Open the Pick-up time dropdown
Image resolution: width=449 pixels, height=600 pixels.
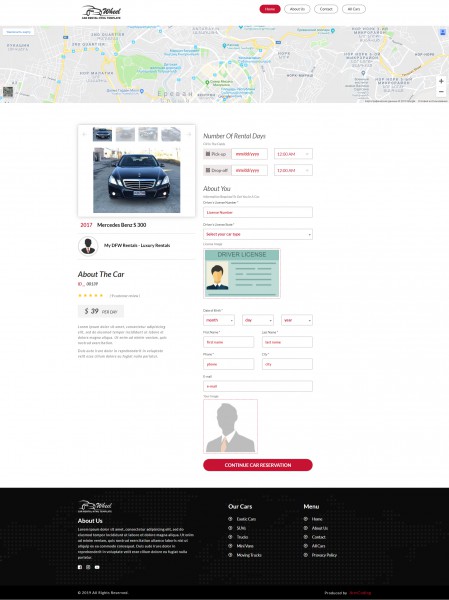click(293, 154)
